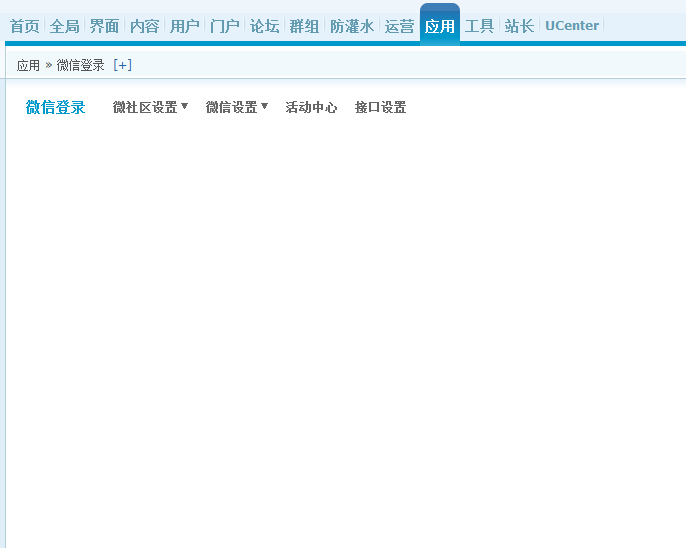The width and height of the screenshot is (686, 548).
Task: Open the 防灌水 tab
Action: pyautogui.click(x=352, y=26)
